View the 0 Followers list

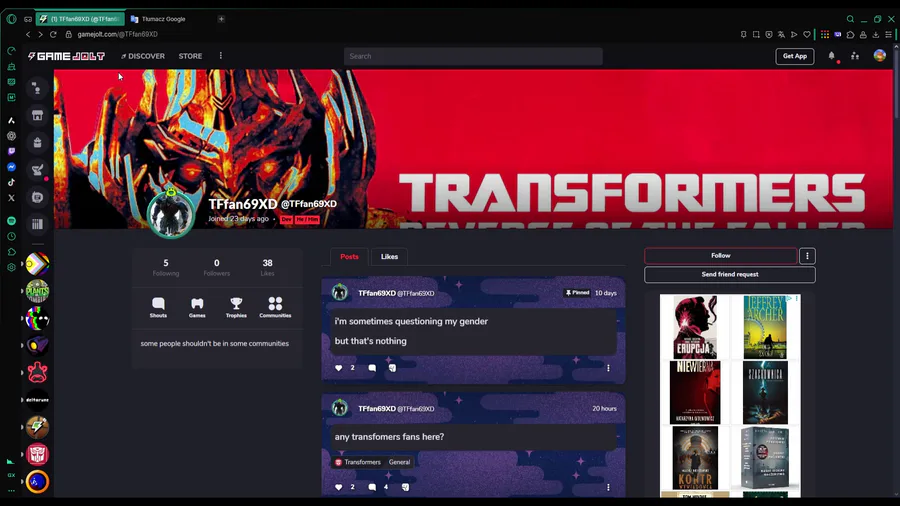(x=216, y=267)
